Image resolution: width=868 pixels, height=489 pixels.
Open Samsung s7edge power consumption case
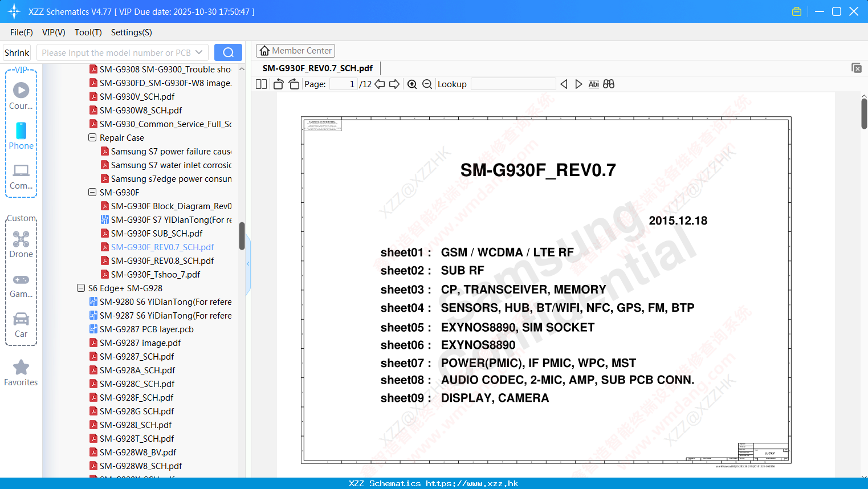pos(166,178)
